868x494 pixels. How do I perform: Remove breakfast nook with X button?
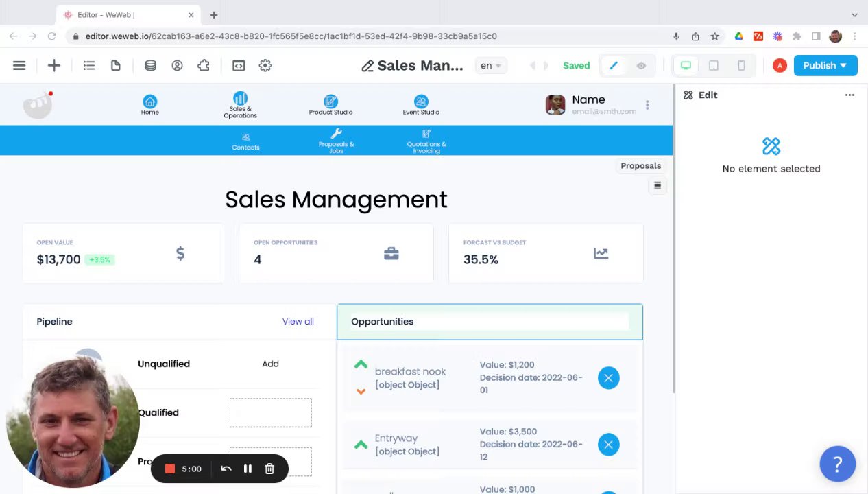(608, 378)
